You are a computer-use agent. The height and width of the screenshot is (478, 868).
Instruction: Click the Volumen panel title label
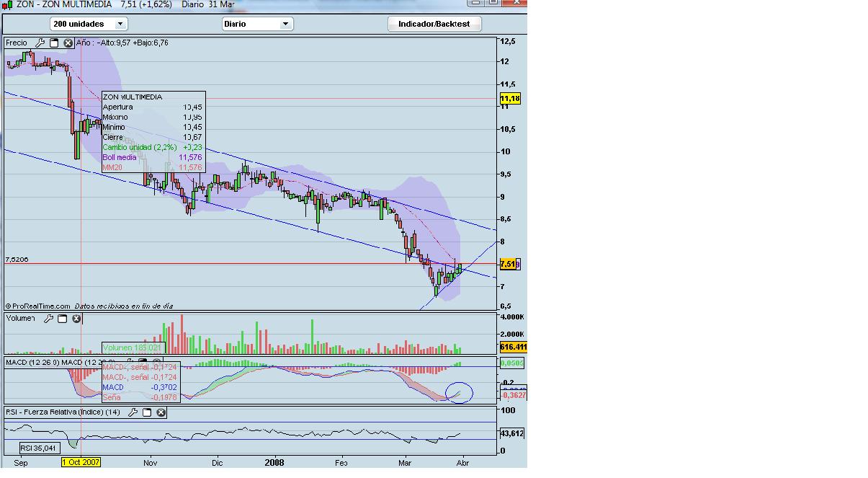pyautogui.click(x=21, y=318)
